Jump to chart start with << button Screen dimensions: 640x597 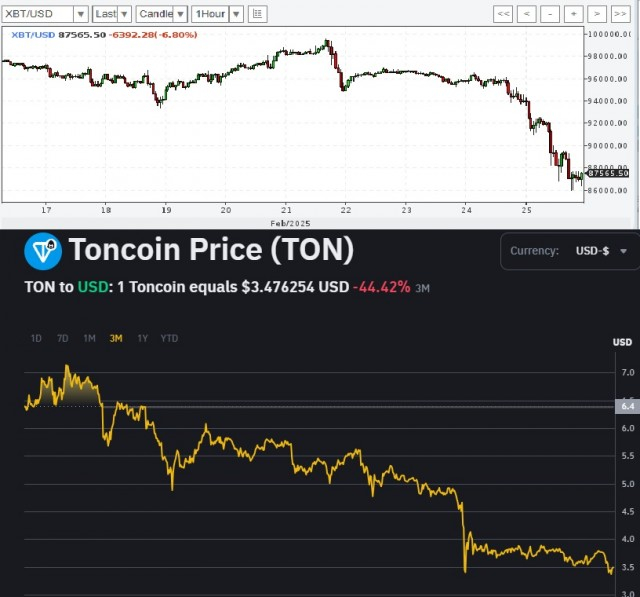pos(504,14)
